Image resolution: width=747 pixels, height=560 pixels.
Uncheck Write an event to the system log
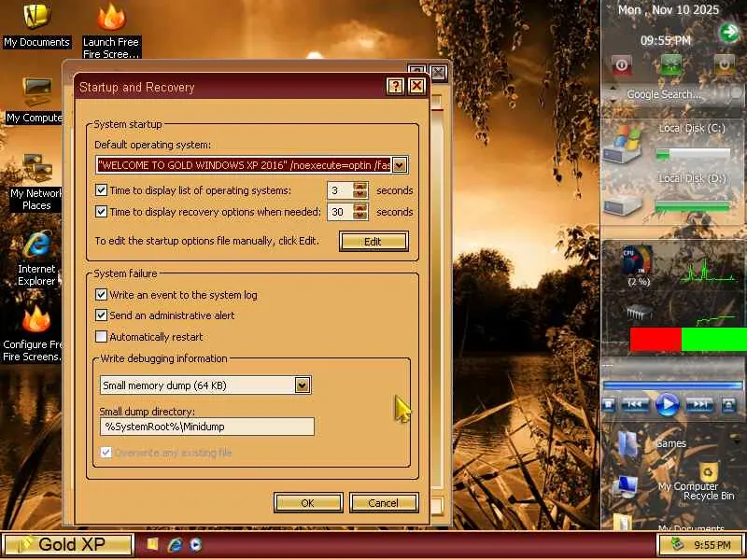coord(101,295)
